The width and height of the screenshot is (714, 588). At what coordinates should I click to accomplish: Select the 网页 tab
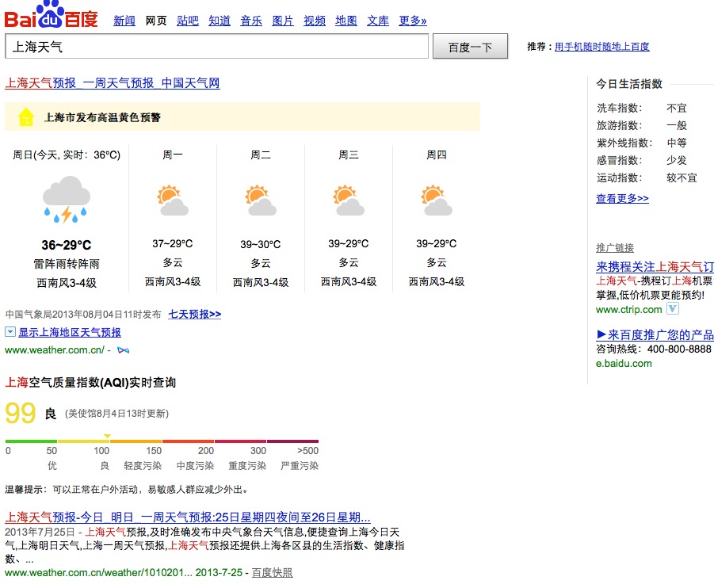156,21
